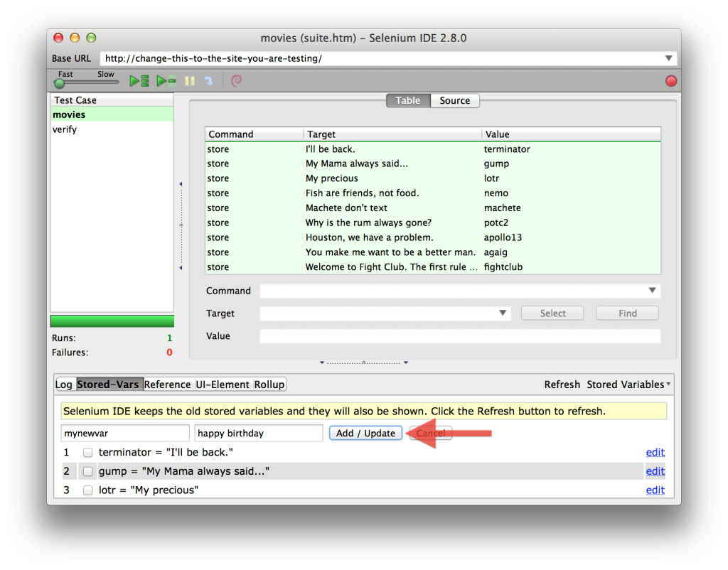Screen dimensions: 728x570
Task: Select the row with My precious
Action: pos(433,178)
